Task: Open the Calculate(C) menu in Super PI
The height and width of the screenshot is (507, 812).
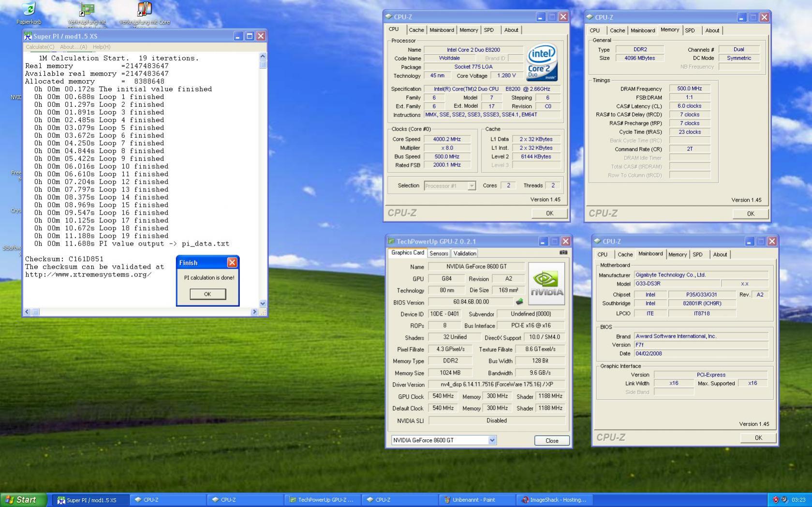Action: click(40, 47)
